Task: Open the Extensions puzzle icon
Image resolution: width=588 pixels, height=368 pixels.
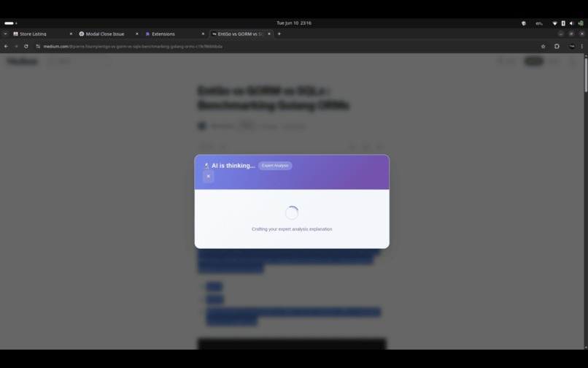Action: point(557,46)
